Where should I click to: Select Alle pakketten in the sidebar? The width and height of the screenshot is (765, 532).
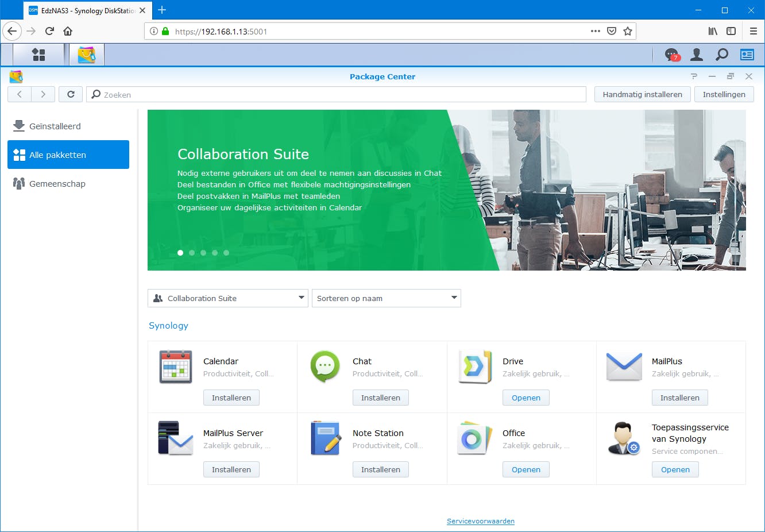[x=68, y=155]
